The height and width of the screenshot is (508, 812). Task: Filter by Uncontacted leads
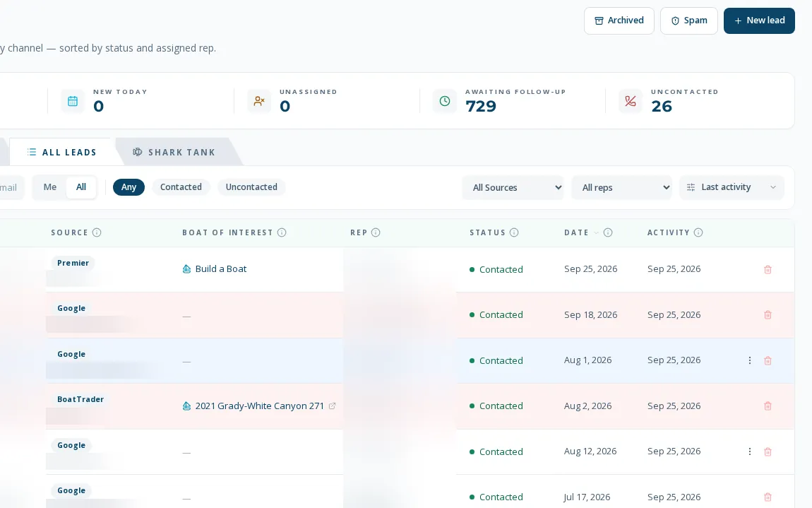point(251,187)
